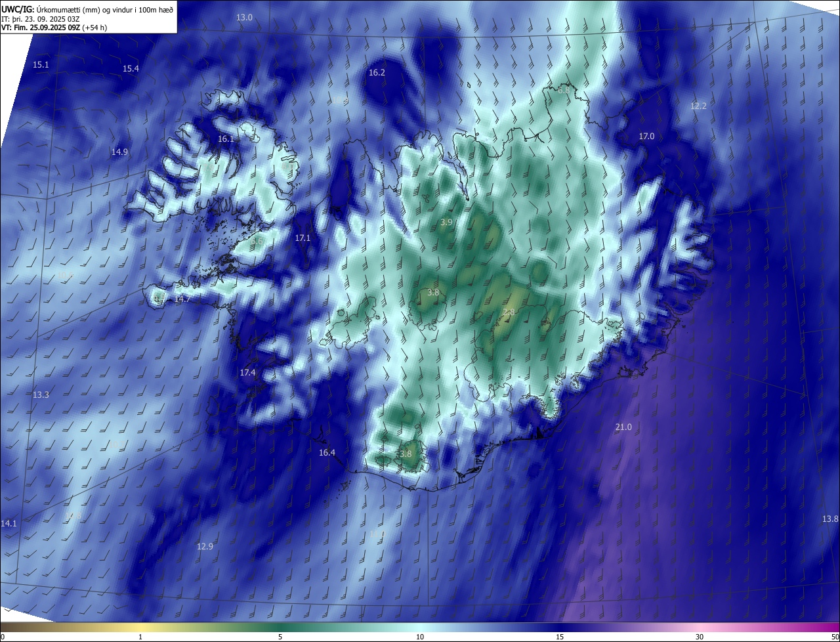Image resolution: width=840 pixels, height=642 pixels.
Task: Click the colour scale tick labelled 30
Action: pos(700,637)
